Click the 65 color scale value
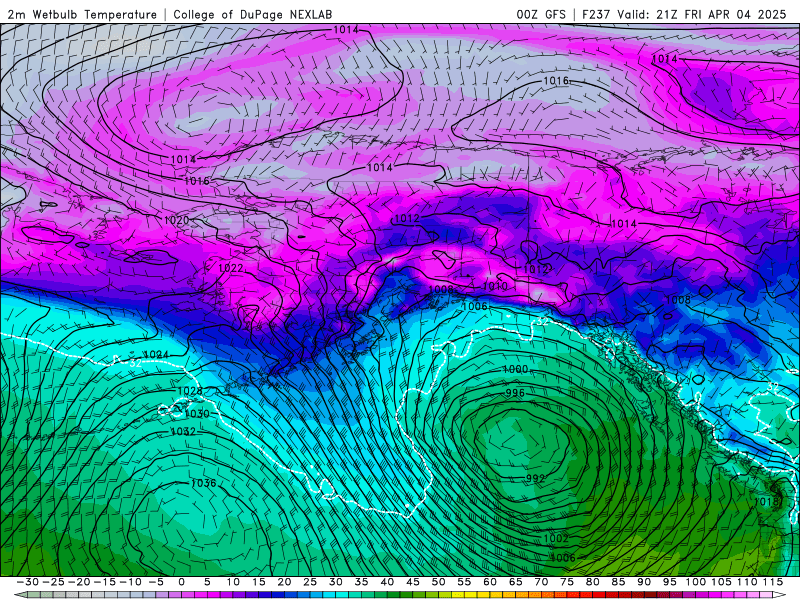This screenshot has width=800, height=600. pos(515,582)
